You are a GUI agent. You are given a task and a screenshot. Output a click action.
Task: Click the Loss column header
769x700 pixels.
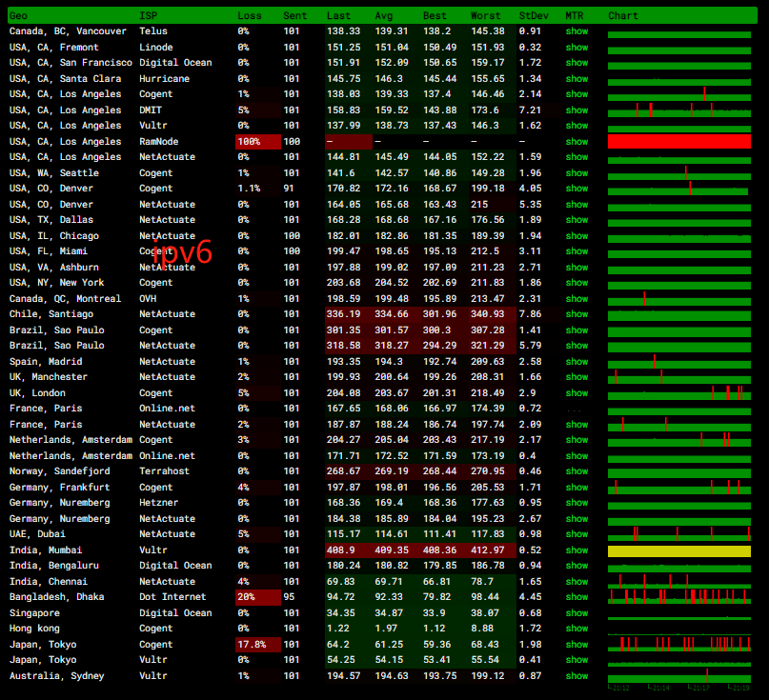pos(250,15)
